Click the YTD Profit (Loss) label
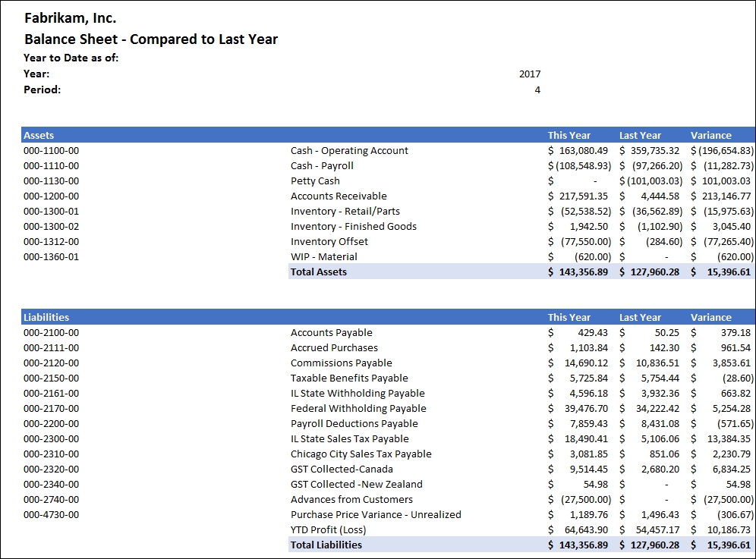Screen dimensions: 756x559 (328, 530)
